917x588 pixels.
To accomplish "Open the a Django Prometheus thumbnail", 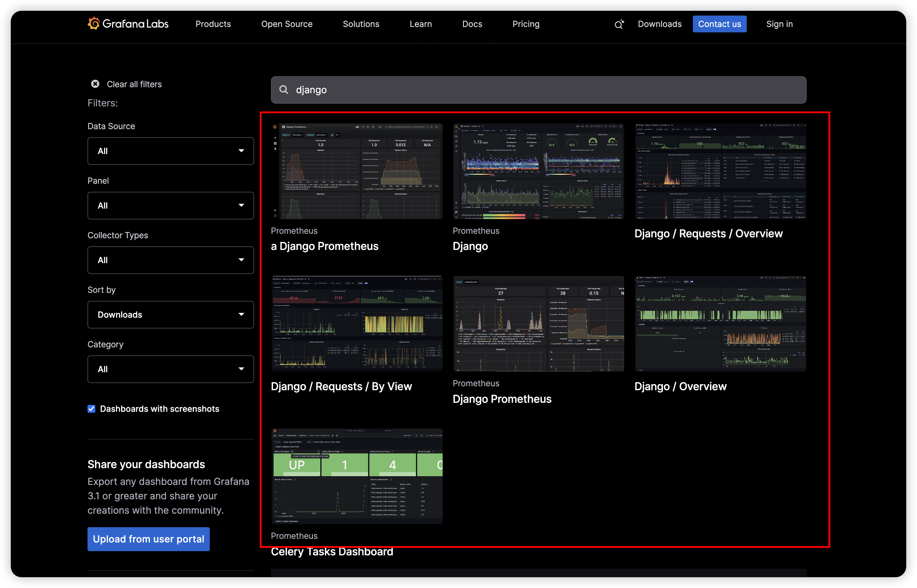I will point(357,171).
